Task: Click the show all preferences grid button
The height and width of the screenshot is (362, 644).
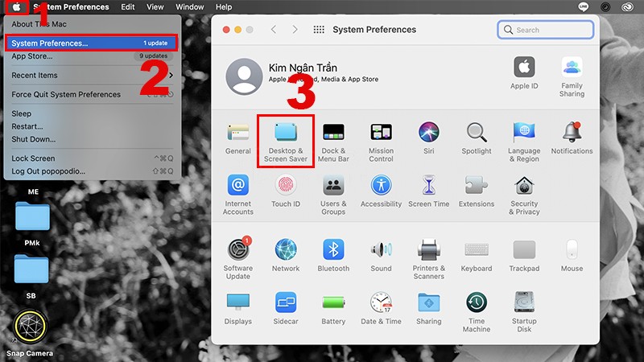Action: pos(319,30)
